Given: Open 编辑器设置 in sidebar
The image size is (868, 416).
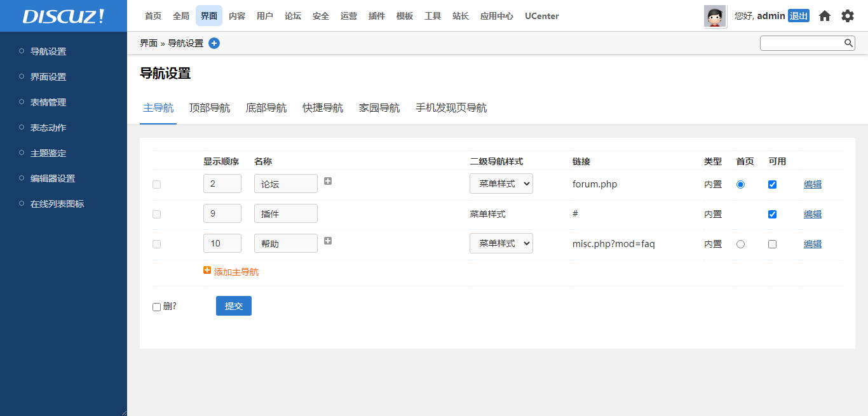Looking at the screenshot, I should point(53,178).
